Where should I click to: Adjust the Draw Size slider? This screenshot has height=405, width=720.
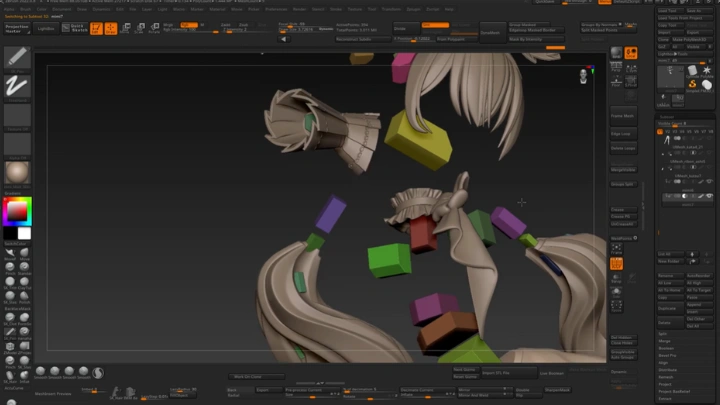(305, 29)
